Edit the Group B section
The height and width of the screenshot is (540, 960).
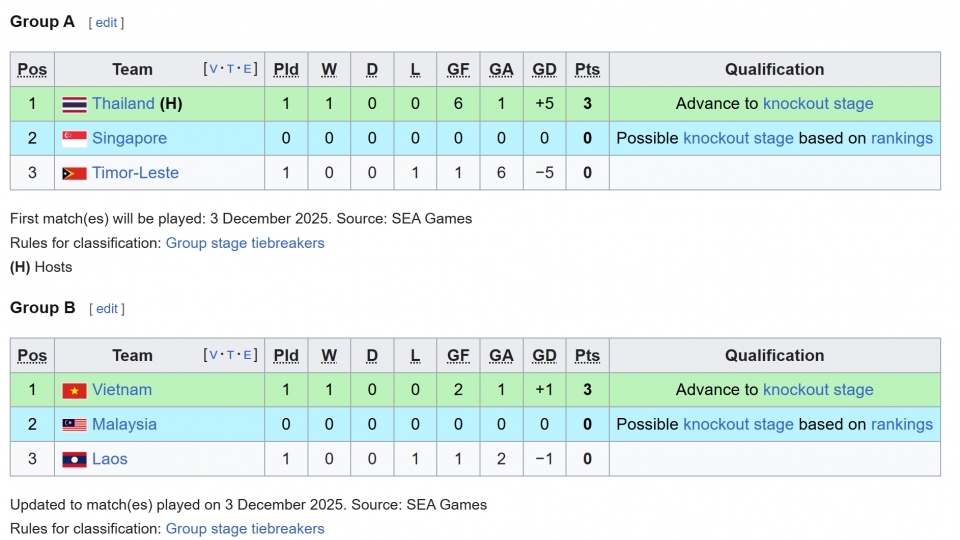[107, 309]
